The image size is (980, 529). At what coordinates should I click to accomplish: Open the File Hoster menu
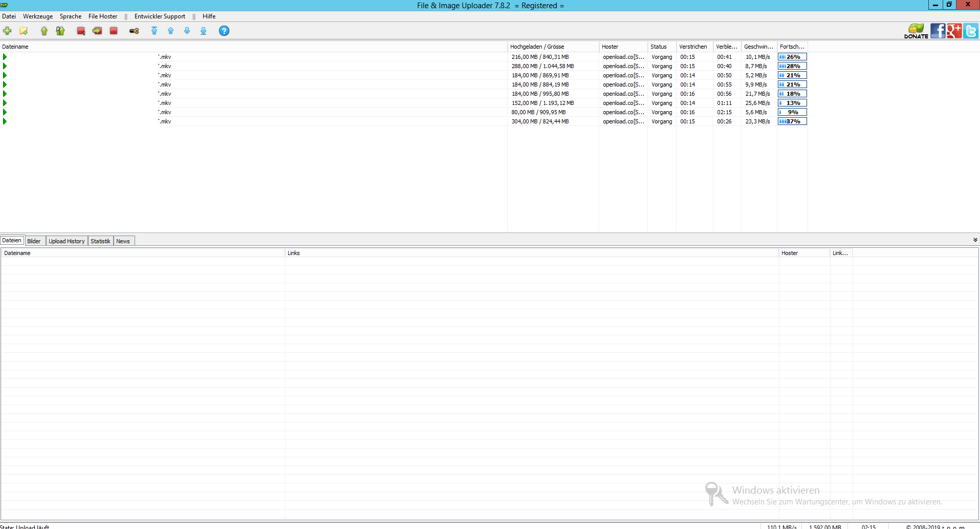(103, 16)
